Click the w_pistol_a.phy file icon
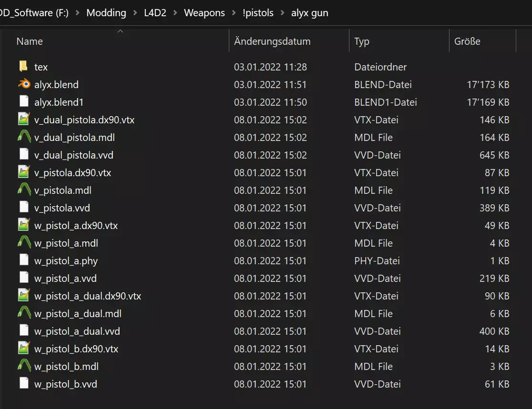532x409 pixels. click(x=24, y=261)
